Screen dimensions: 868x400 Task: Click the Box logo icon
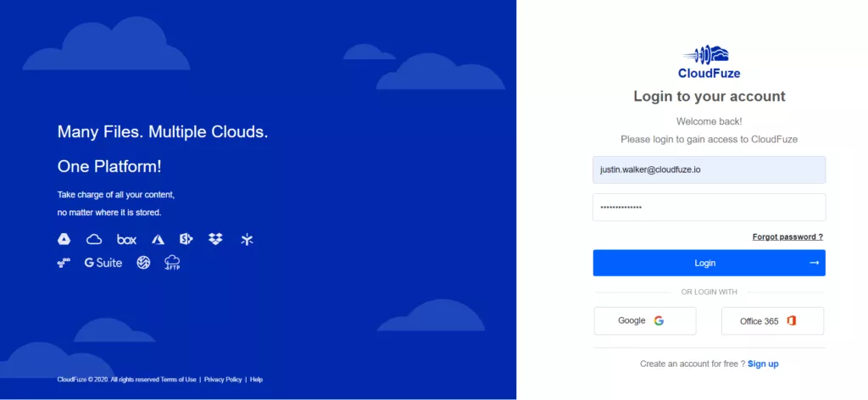click(127, 240)
